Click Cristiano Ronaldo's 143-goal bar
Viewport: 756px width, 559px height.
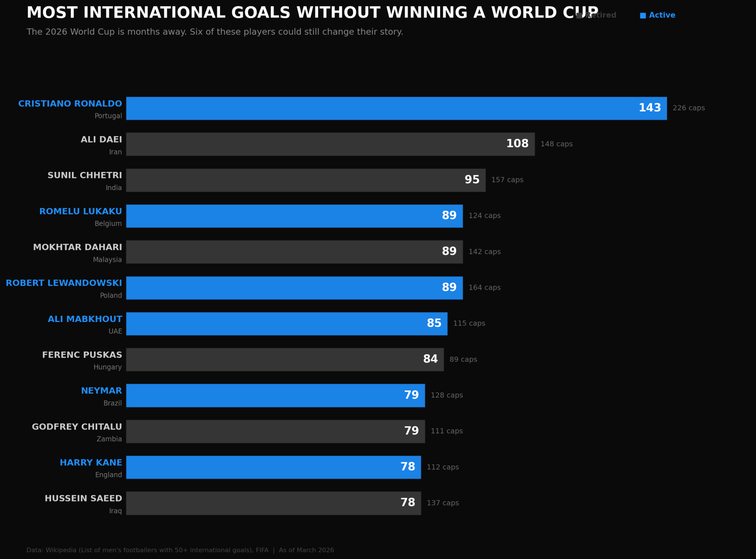tap(396, 108)
